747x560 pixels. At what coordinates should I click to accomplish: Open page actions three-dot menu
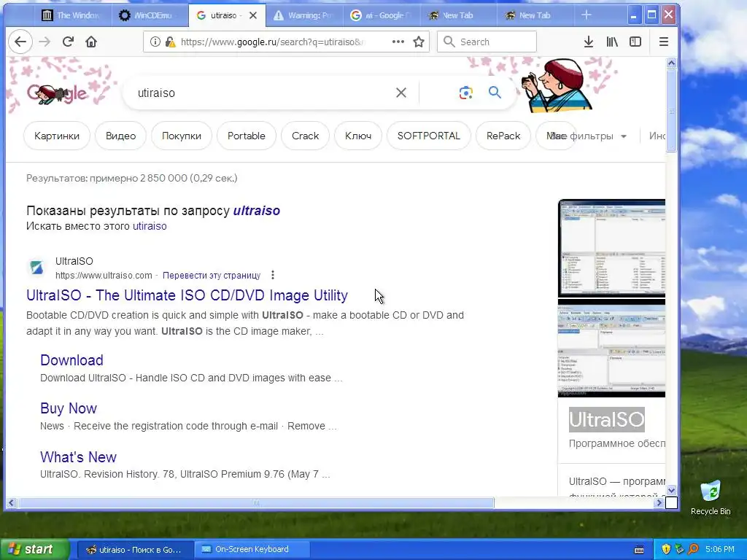point(398,42)
